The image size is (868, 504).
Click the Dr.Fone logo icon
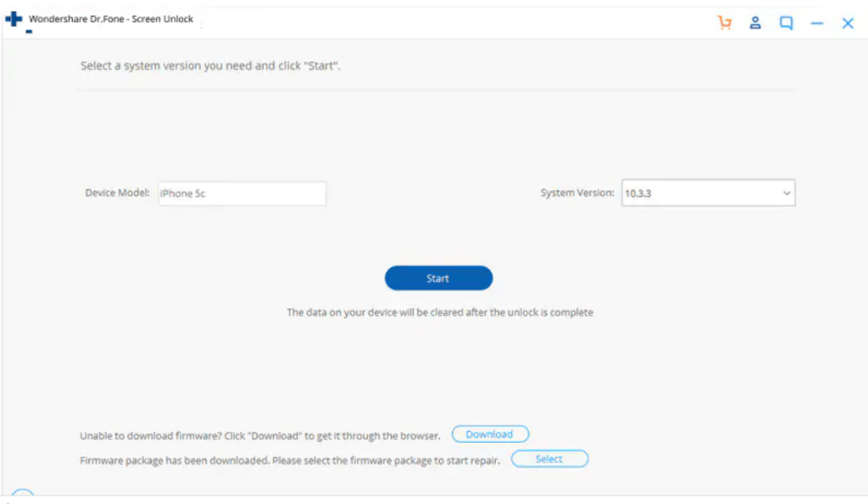coord(14,19)
